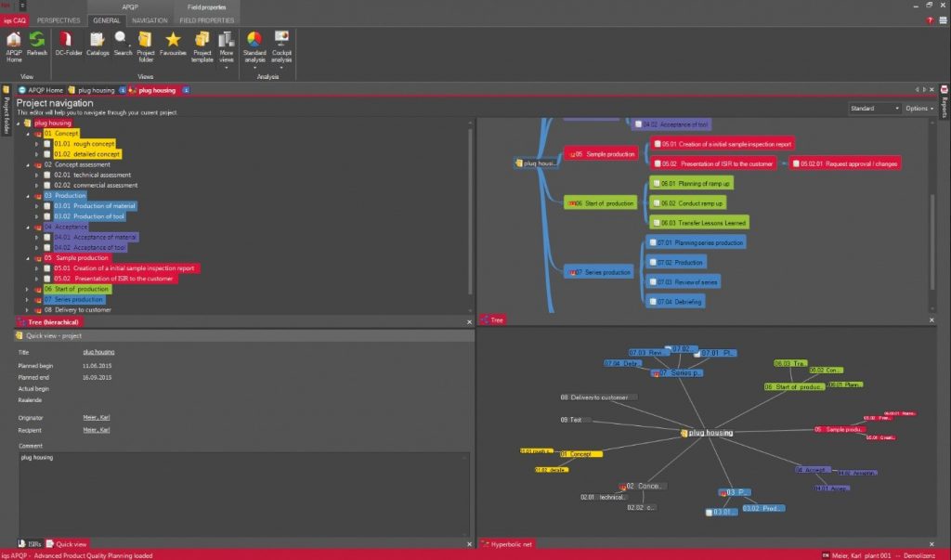This screenshot has width=951, height=560.
Task: Open the Catalogs view
Action: (x=98, y=41)
